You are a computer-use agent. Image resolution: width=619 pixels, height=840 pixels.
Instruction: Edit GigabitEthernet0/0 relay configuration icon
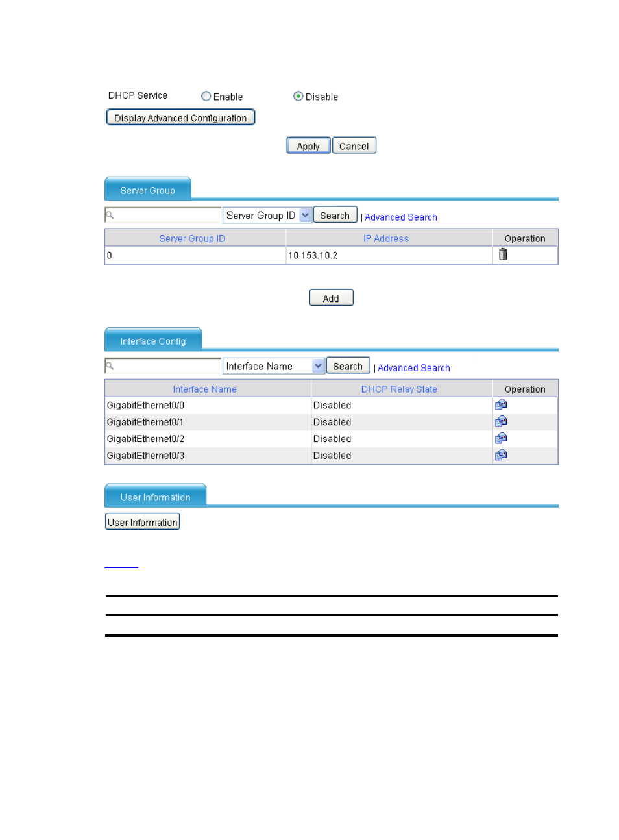click(501, 405)
